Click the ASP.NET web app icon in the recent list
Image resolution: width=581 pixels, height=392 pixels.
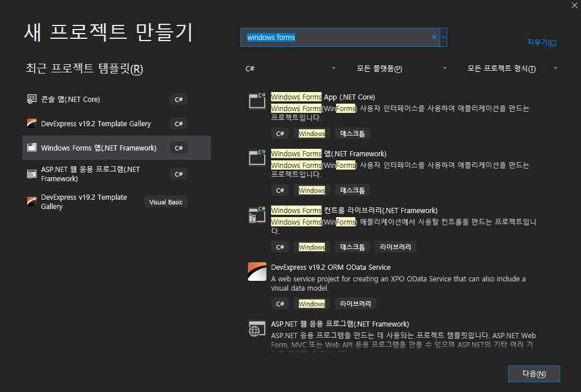[x=32, y=174]
